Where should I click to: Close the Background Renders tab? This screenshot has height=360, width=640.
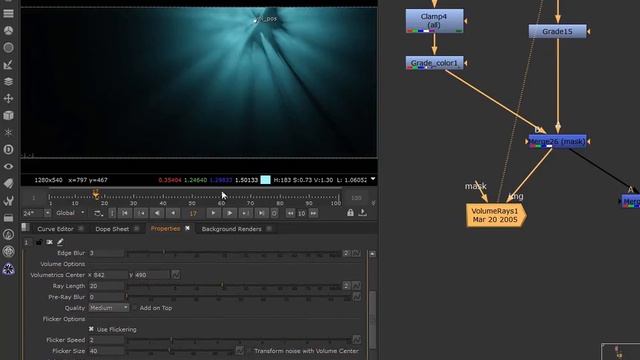[269, 229]
